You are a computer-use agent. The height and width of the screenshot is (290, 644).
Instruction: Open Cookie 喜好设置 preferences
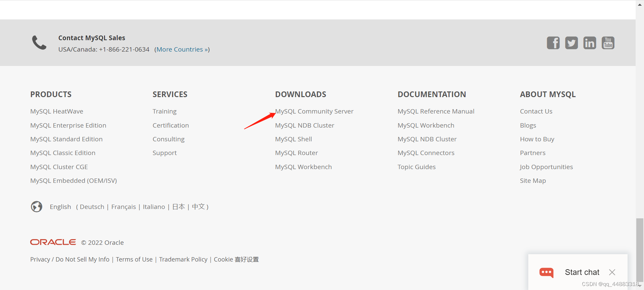point(236,259)
